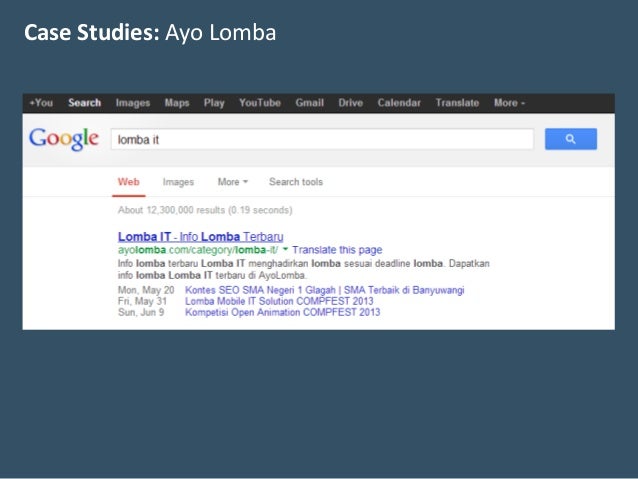
Task: Click Translate this page
Action: point(337,249)
